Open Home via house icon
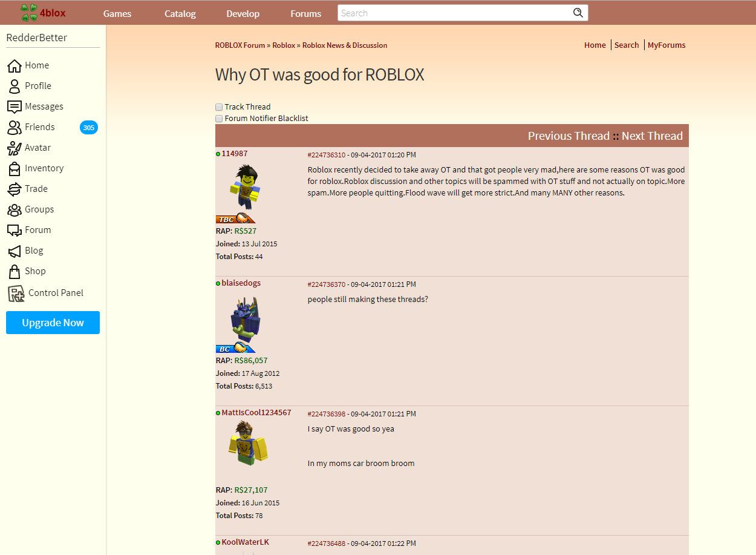Screen dimensions: 756x555 click(x=15, y=65)
